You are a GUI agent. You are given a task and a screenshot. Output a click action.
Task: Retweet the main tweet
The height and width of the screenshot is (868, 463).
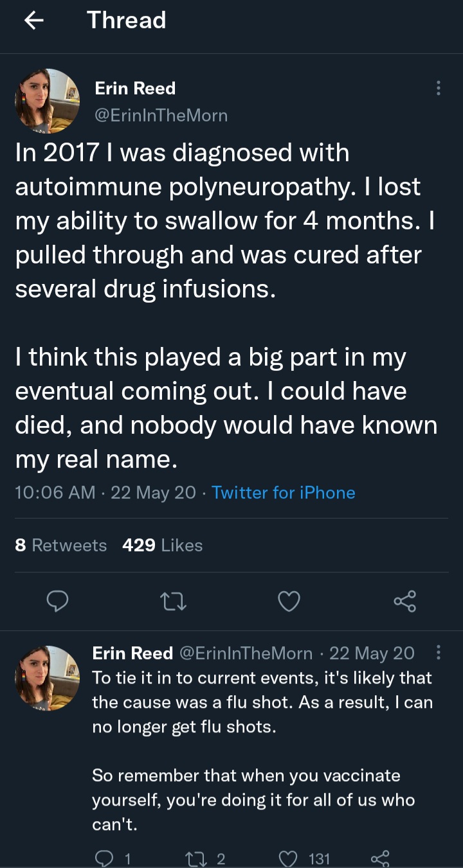pos(174,601)
